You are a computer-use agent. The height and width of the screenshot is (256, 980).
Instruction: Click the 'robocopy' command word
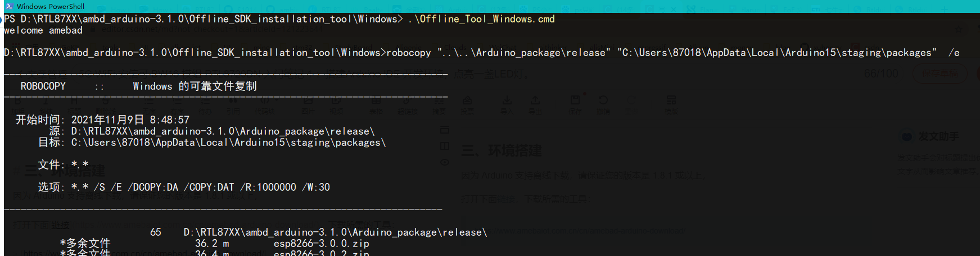click(x=409, y=53)
